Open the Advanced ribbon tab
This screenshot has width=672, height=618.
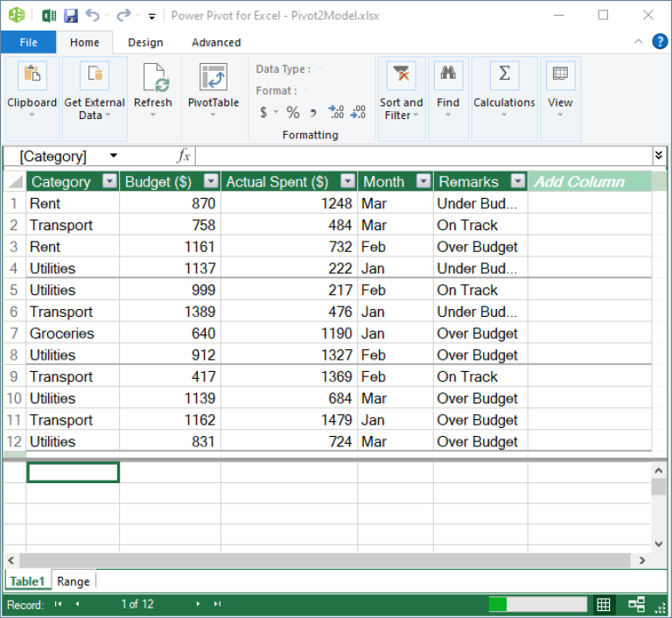click(x=216, y=42)
